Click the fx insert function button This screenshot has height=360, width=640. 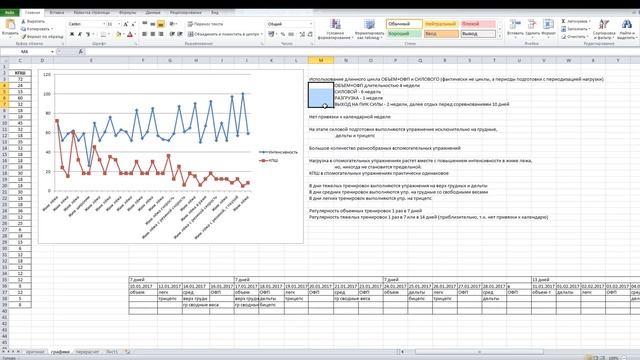coord(80,52)
